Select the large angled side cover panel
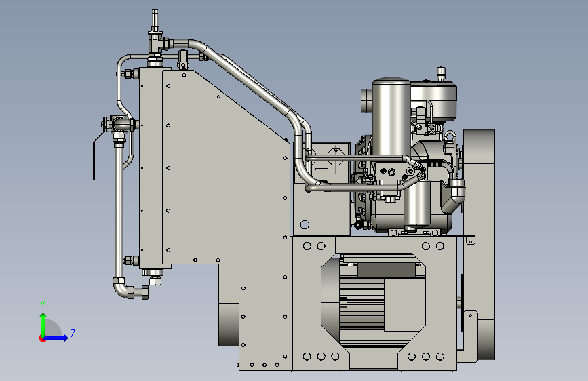Viewport: 588px width, 381px height. (x=226, y=220)
